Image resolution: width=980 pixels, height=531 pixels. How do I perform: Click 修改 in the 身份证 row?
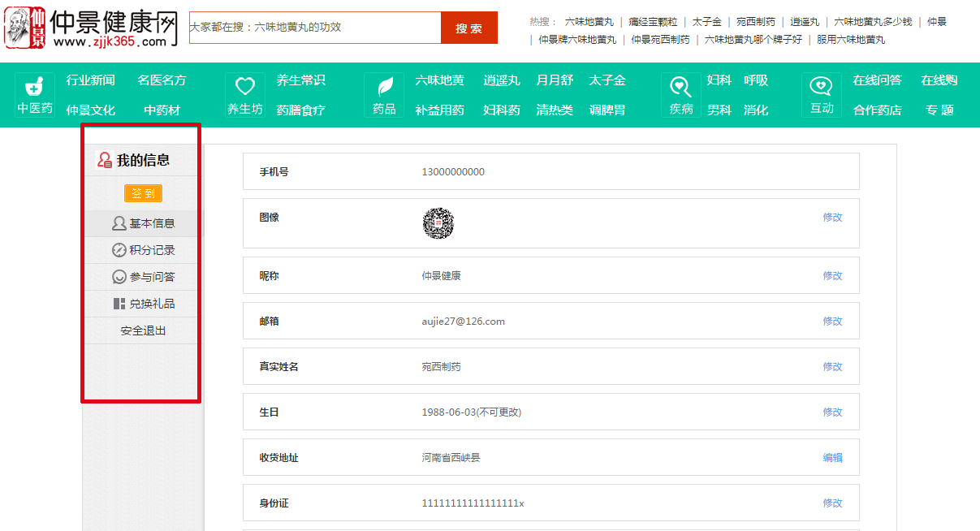833,503
